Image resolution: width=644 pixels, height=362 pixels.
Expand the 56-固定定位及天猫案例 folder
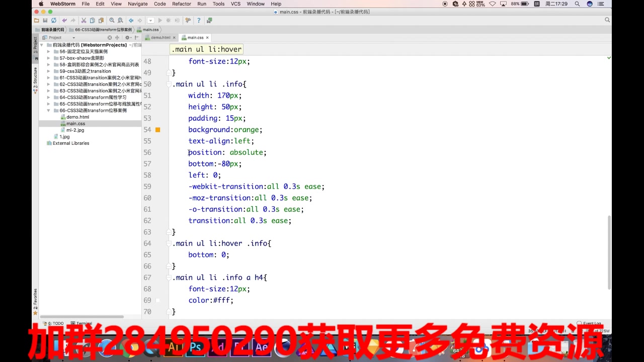pos(49,51)
